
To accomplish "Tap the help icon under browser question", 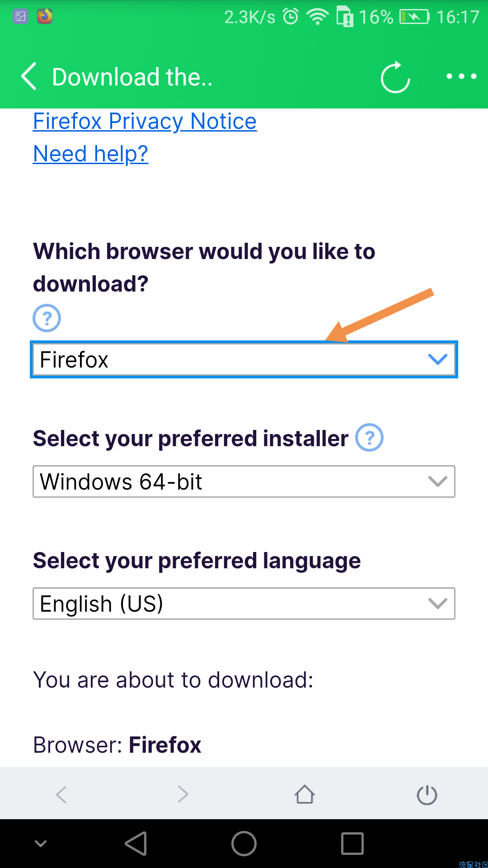I will [x=47, y=318].
